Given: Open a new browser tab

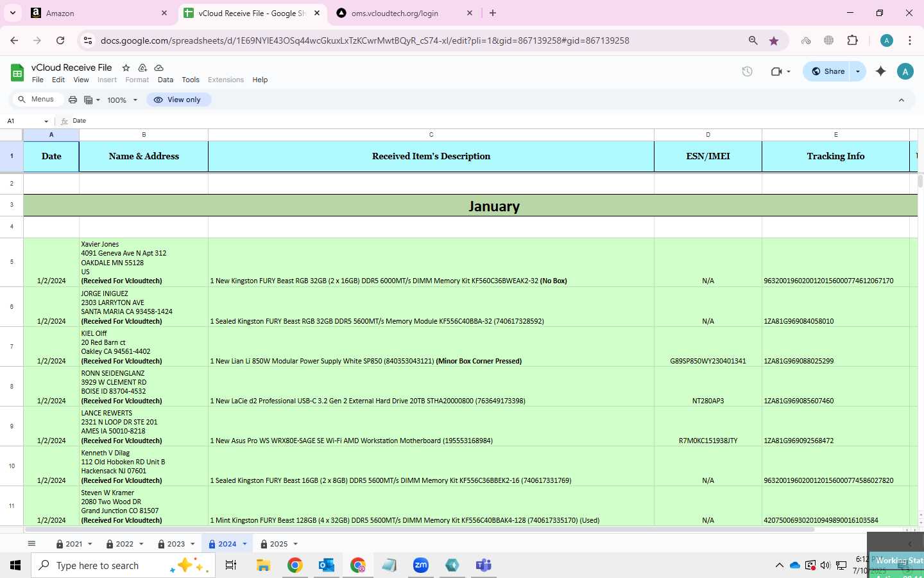Looking at the screenshot, I should (x=493, y=13).
